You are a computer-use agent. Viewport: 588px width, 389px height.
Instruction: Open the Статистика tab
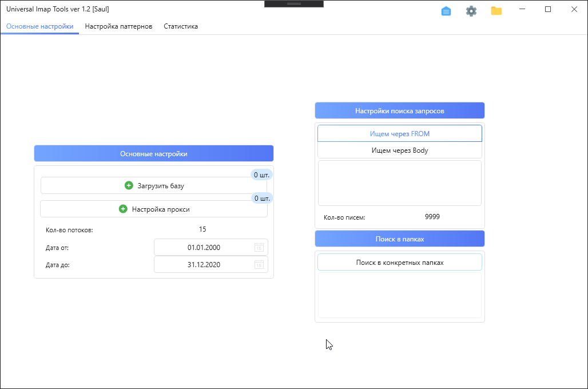pos(181,26)
